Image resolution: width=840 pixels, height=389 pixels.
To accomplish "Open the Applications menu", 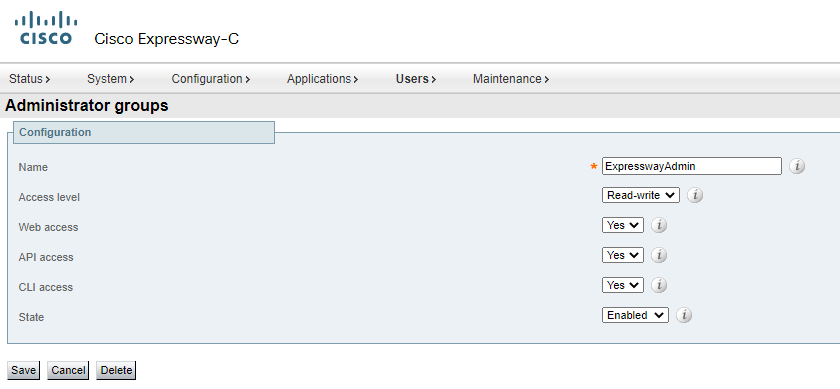I will [x=322, y=79].
